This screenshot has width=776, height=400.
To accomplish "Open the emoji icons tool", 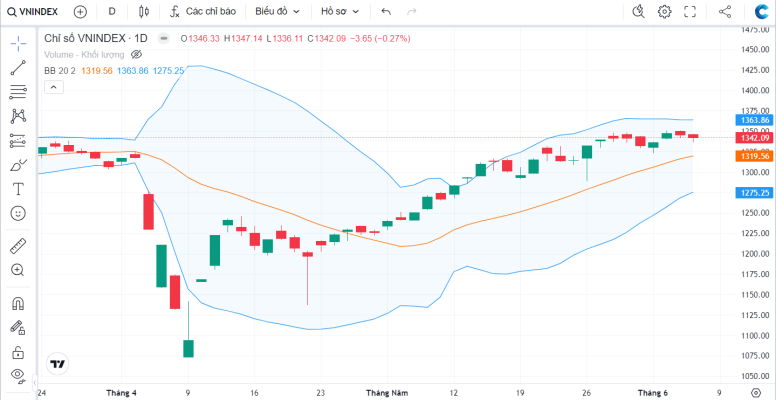I will coord(18,213).
